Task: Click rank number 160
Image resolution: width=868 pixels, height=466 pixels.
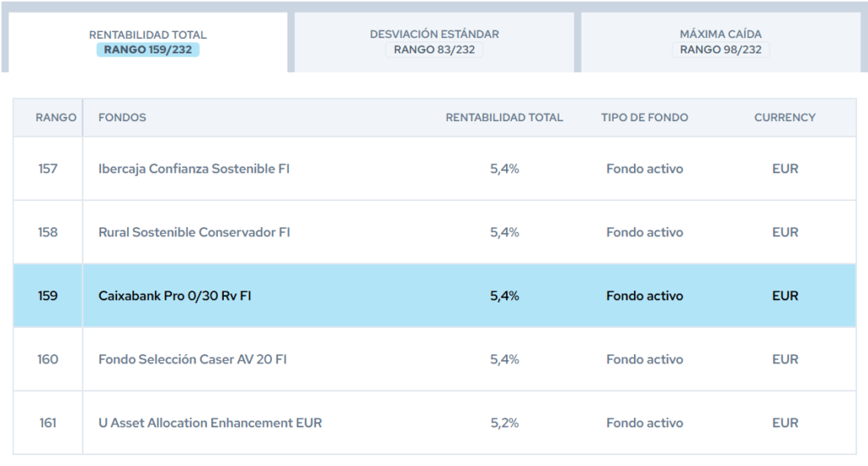Action: (x=47, y=360)
